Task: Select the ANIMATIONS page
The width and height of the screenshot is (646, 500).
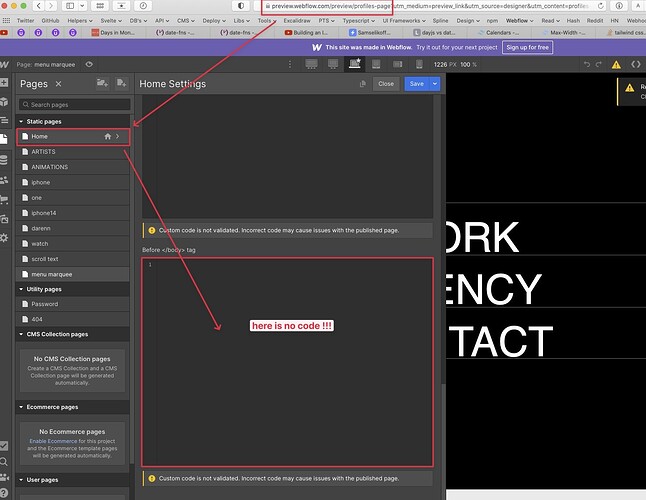Action: click(x=73, y=167)
